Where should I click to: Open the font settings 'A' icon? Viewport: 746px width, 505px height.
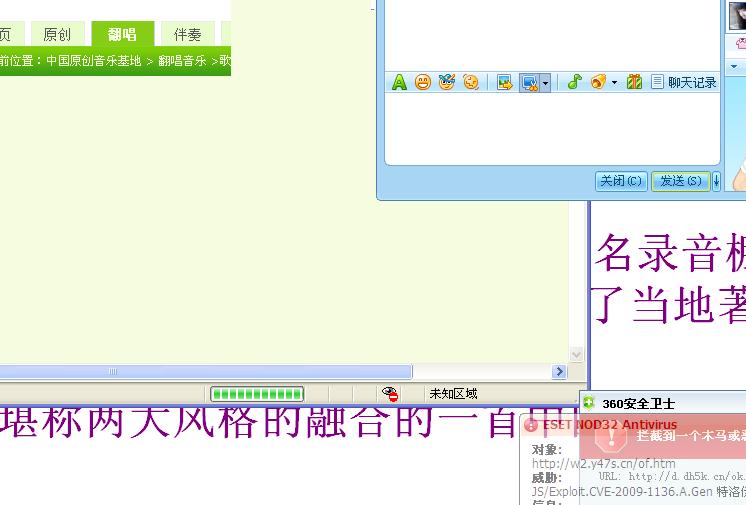point(399,83)
